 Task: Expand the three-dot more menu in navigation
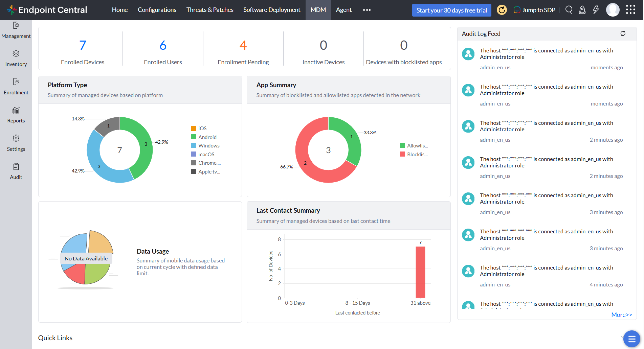[x=367, y=10]
